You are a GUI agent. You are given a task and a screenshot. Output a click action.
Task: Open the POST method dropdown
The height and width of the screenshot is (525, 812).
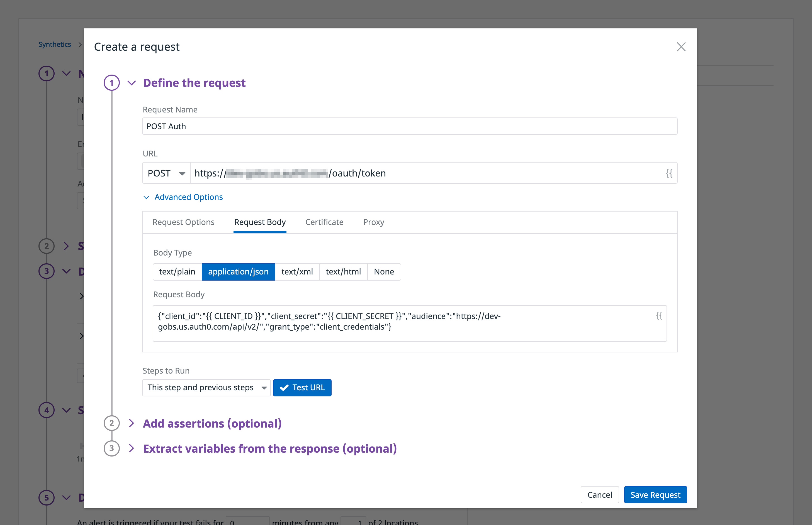click(166, 173)
